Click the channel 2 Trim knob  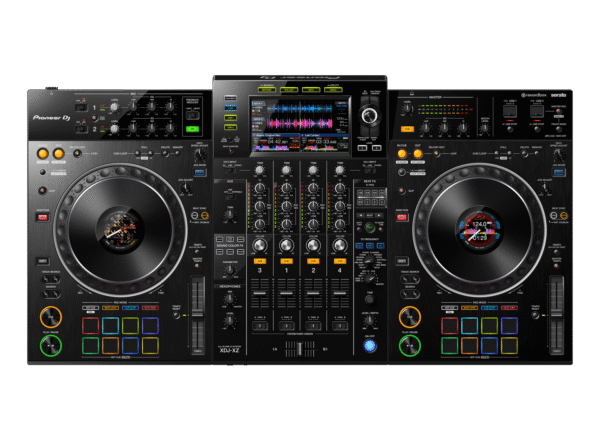click(314, 171)
